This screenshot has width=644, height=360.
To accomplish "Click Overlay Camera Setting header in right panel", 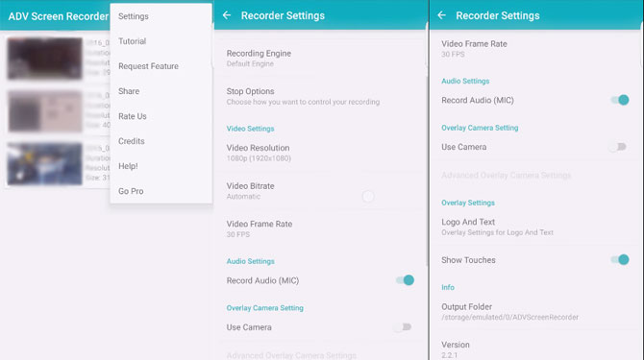I will pyautogui.click(x=480, y=128).
